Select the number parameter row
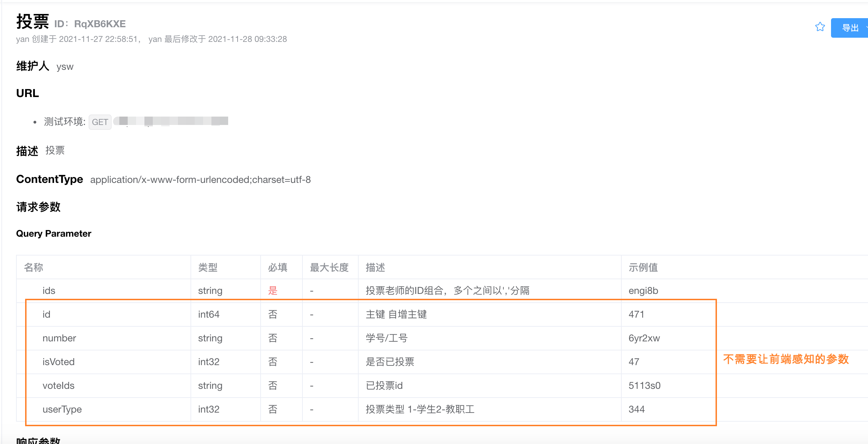Viewport: 868px width, 444px height. pos(59,338)
